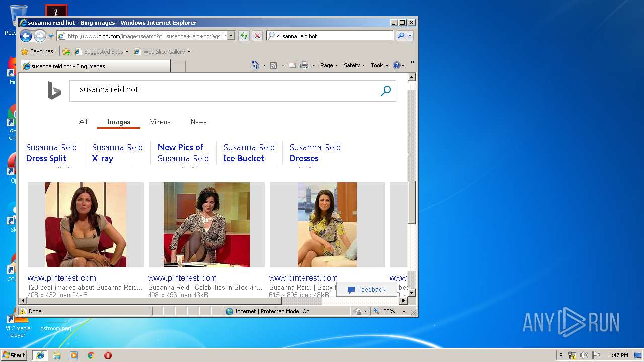The height and width of the screenshot is (362, 644).
Task: Open third image thumbnail with Tower Bridge
Action: 327,225
